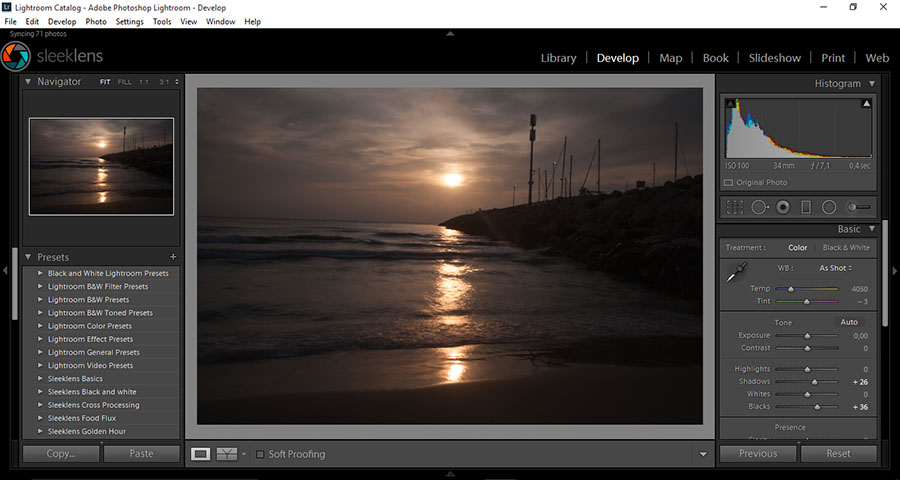Click the Copy... settings button
This screenshot has height=480, width=900.
[61, 453]
